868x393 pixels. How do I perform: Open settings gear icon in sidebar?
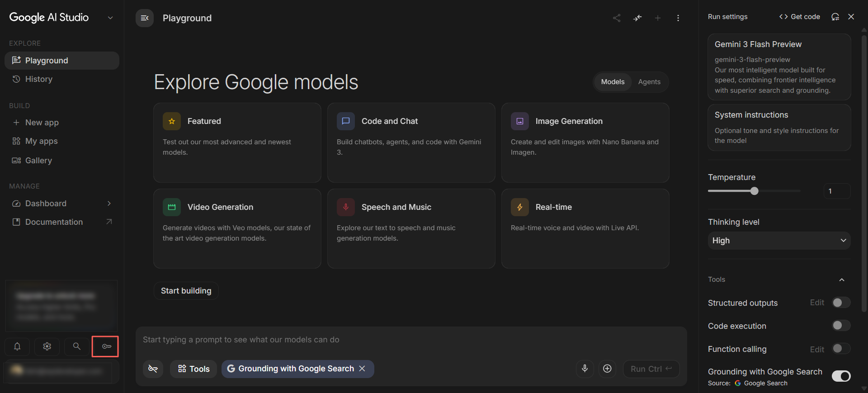coord(47,346)
